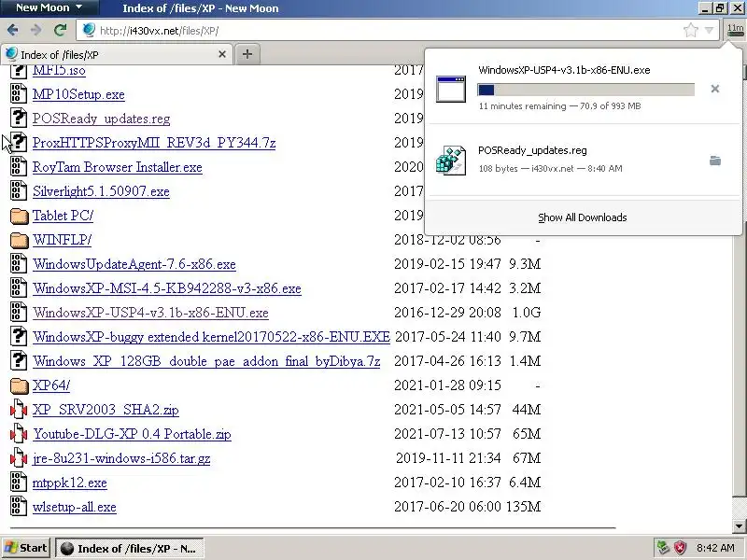Click the folder icon beside WINFLP/
Viewport: 747px width, 560px height.
(x=19, y=240)
